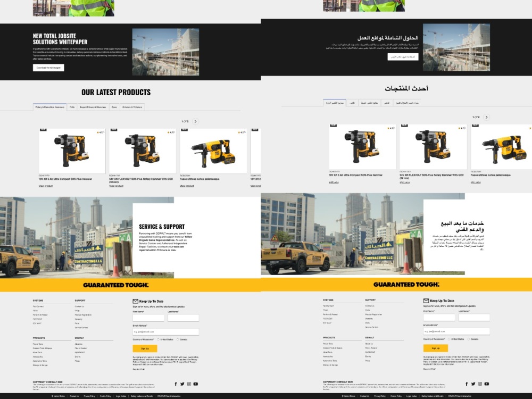Click star rating on third English product card

[242, 132]
